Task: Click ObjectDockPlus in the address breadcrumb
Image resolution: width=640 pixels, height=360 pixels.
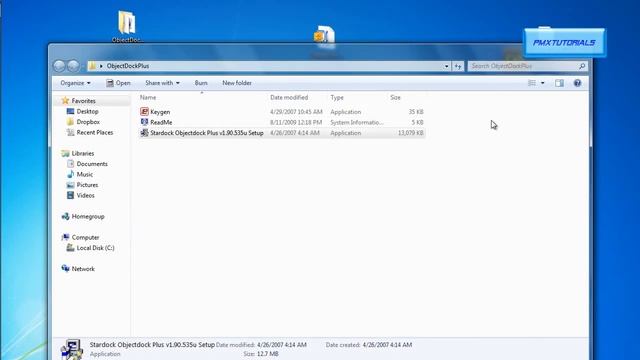Action: click(128, 66)
